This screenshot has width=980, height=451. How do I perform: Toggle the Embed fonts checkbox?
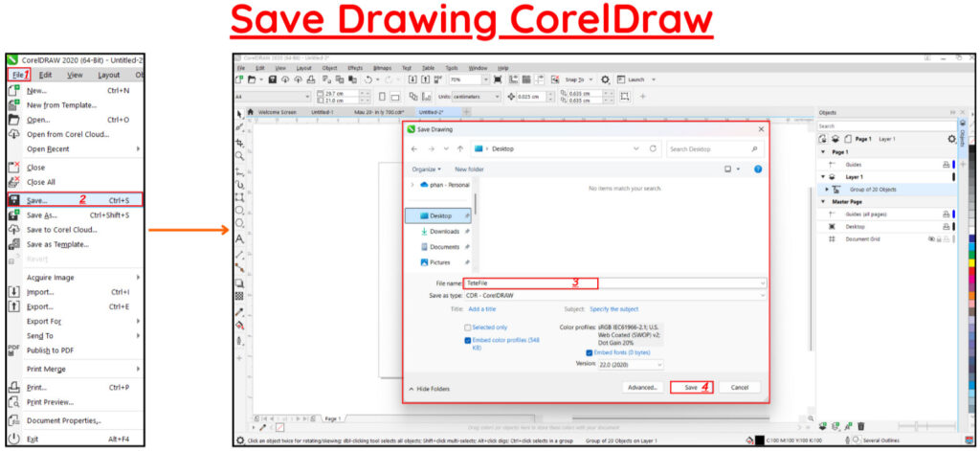(589, 352)
